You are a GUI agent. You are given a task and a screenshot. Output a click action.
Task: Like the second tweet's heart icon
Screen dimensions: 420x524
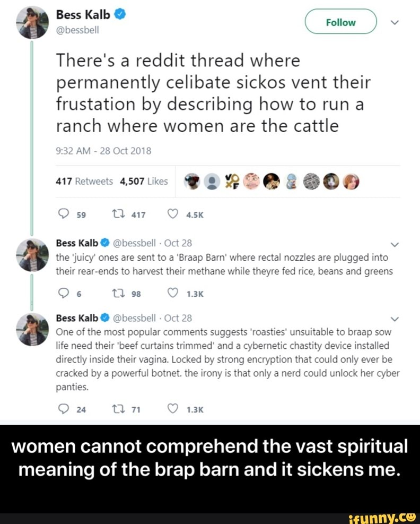172,293
